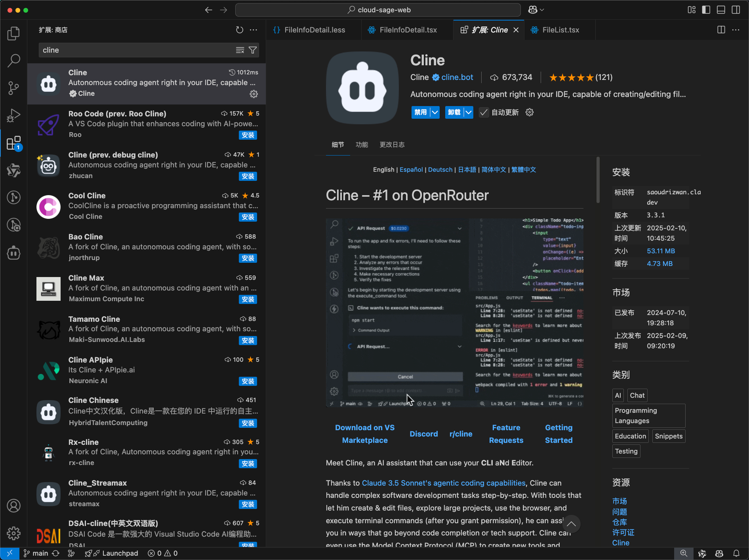Image resolution: width=749 pixels, height=560 pixels.
Task: Open the Explorer view in activity bar
Action: (13, 33)
